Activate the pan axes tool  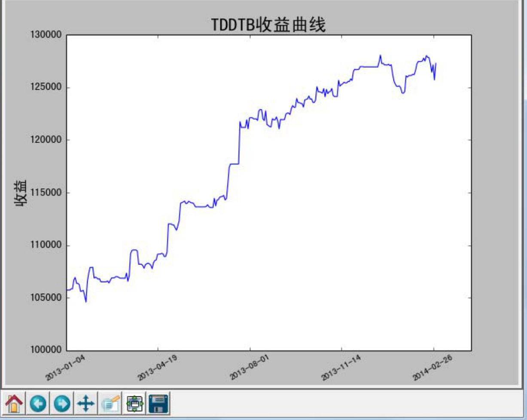(x=86, y=404)
